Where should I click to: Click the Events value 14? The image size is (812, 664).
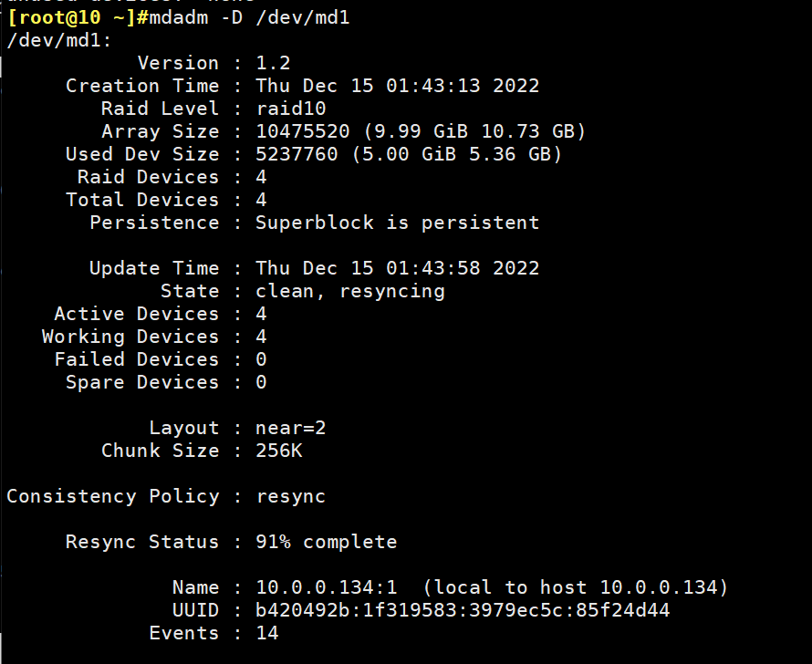(x=266, y=633)
